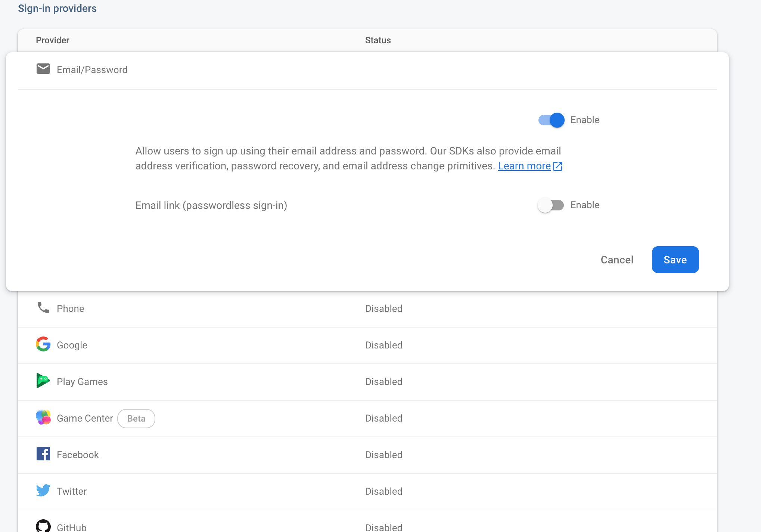This screenshot has height=532, width=761.
Task: Click Disabled status for Game Center
Action: click(383, 418)
